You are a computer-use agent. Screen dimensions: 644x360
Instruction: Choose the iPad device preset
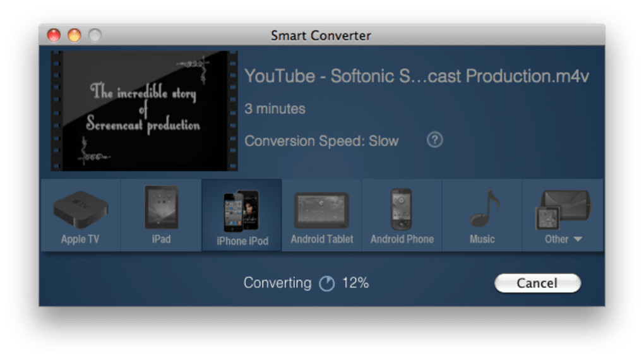point(161,215)
